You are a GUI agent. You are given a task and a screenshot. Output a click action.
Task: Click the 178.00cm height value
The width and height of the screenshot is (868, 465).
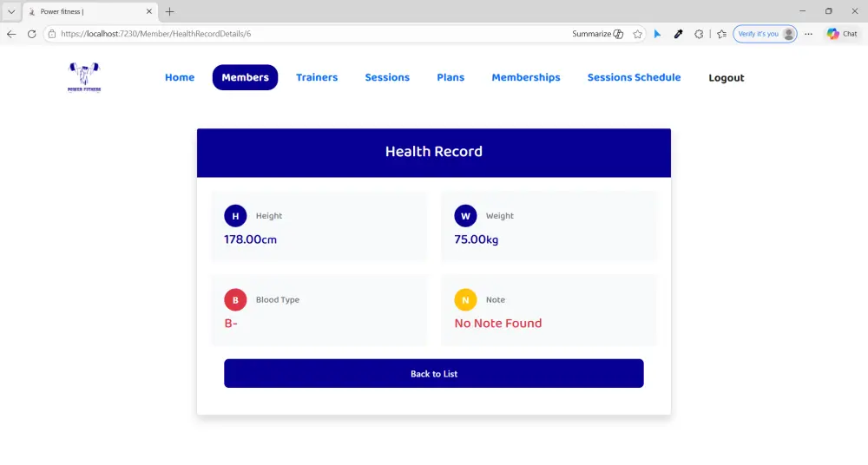coord(250,239)
